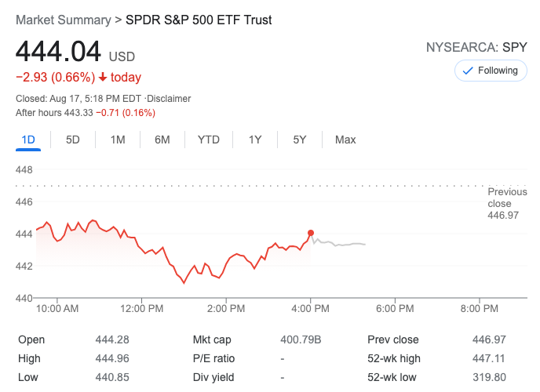Click the red down arrow icon
Screen dimensions: 540x392
tap(102, 78)
